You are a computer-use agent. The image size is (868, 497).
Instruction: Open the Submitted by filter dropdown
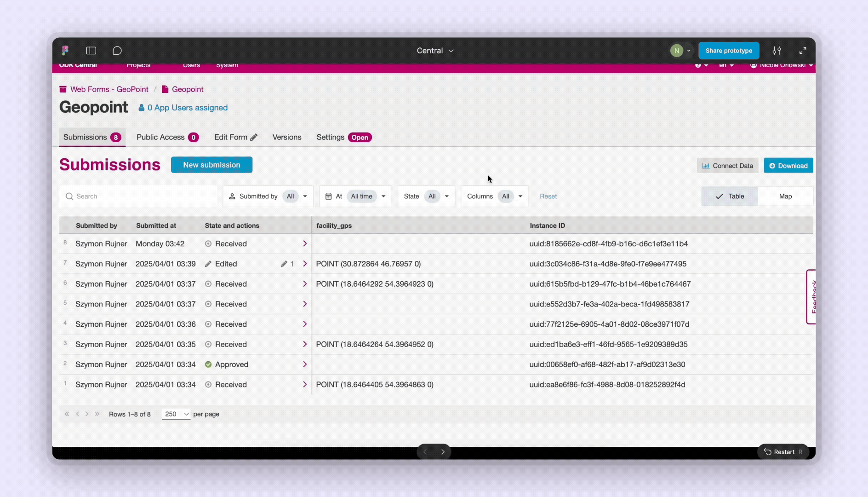(268, 196)
